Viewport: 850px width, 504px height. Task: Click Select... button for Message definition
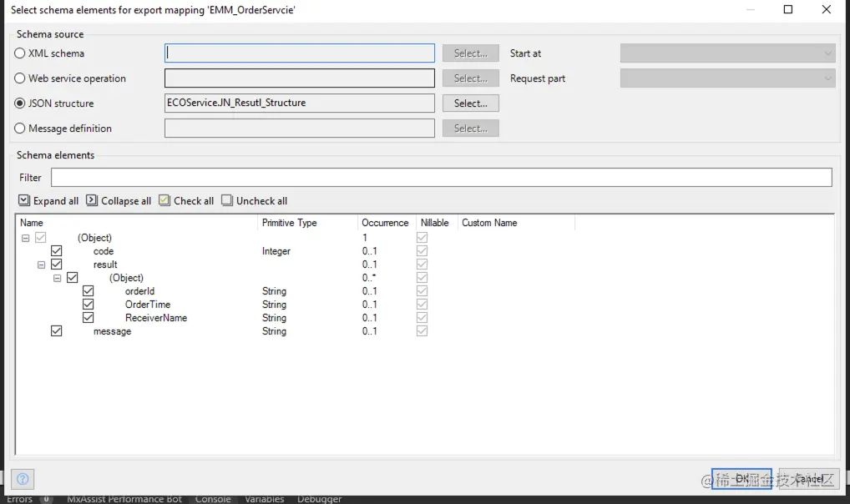[x=471, y=129]
